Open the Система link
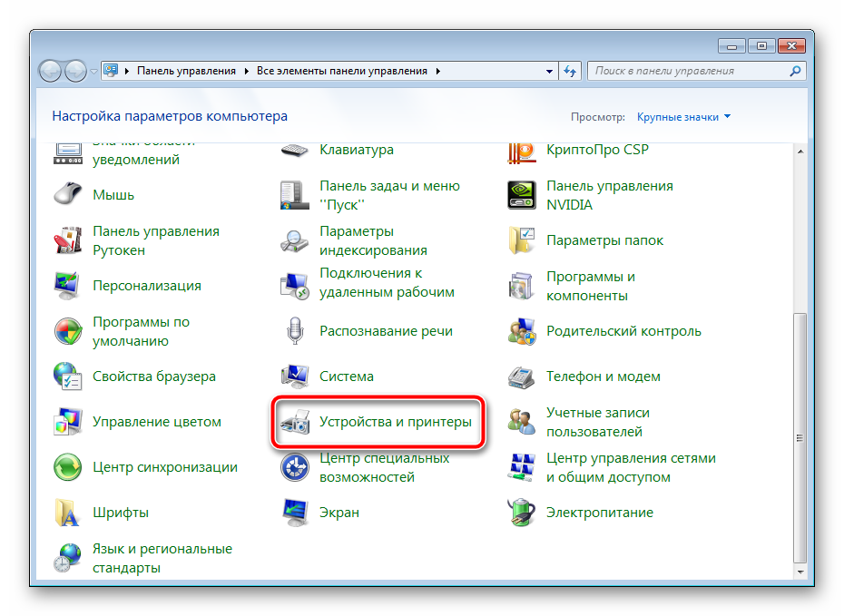Image resolution: width=844 pixels, height=616 pixels. [x=346, y=376]
